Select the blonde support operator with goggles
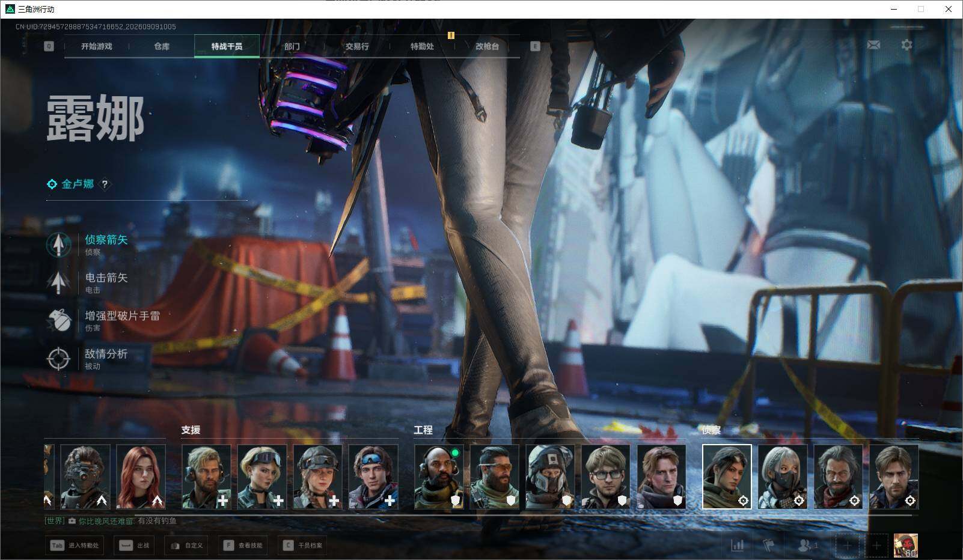 (262, 476)
